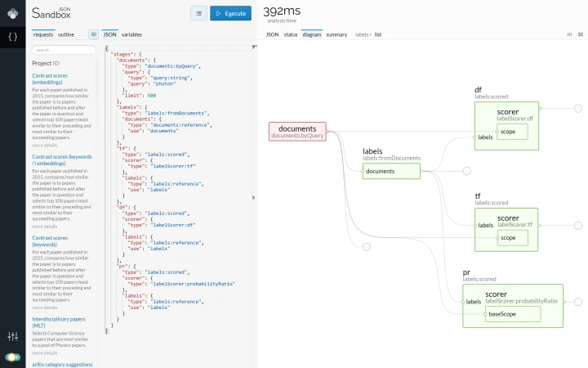Expand more details under keywords ∩ embeddings entry
Screen dimensions: 588x368
coord(45,227)
